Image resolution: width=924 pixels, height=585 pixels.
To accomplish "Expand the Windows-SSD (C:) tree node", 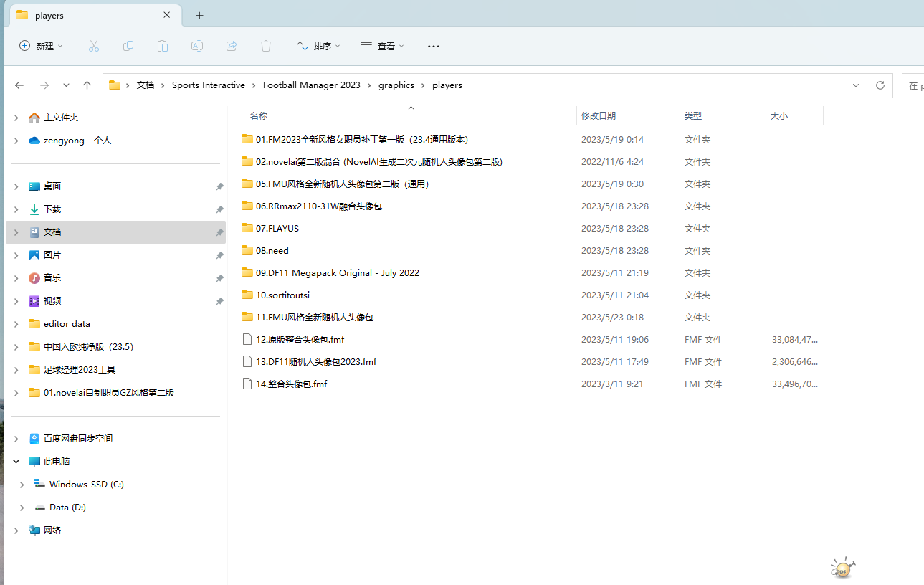I will click(22, 485).
